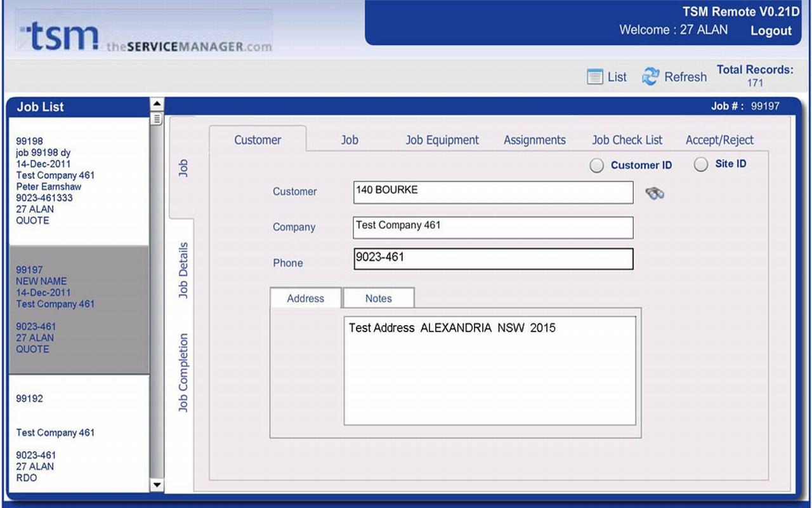This screenshot has width=812, height=508.
Task: Click the Customer field label
Action: (x=294, y=192)
